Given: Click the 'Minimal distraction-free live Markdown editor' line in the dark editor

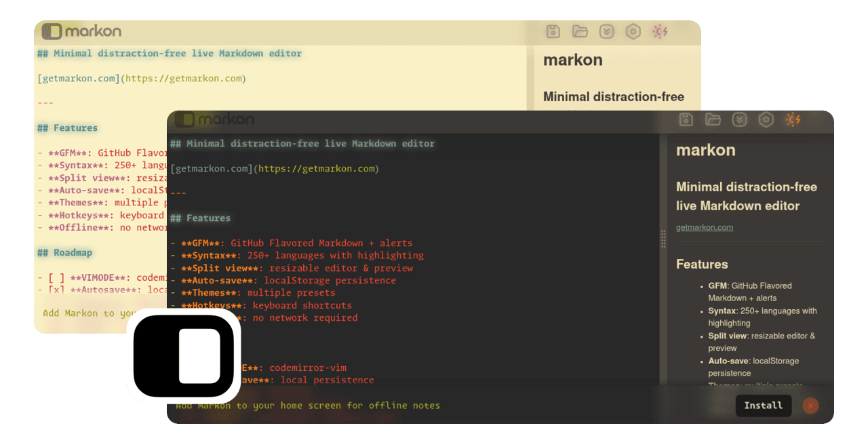Looking at the screenshot, I should (302, 144).
